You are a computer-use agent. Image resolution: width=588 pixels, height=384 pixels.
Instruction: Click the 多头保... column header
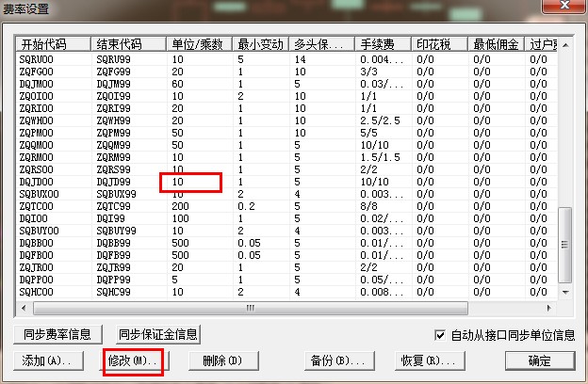tap(321, 44)
